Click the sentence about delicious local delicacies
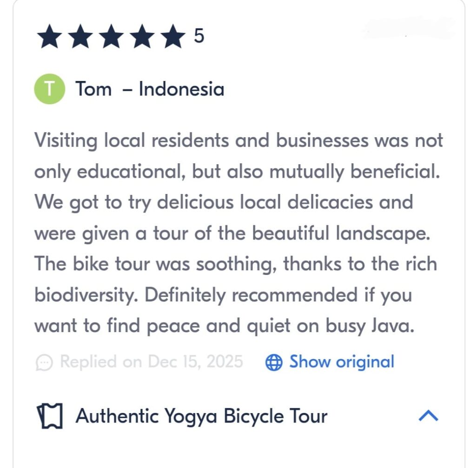476x468 pixels. (223, 202)
